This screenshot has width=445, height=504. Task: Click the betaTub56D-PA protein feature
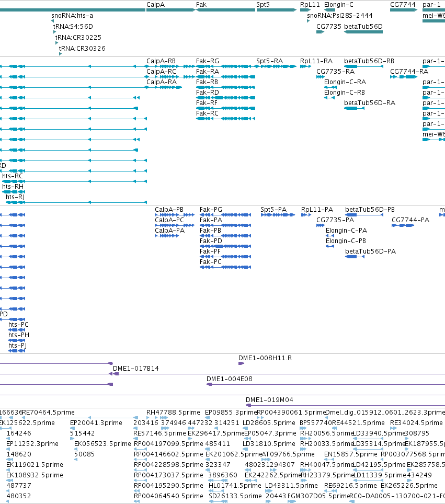coord(355,257)
